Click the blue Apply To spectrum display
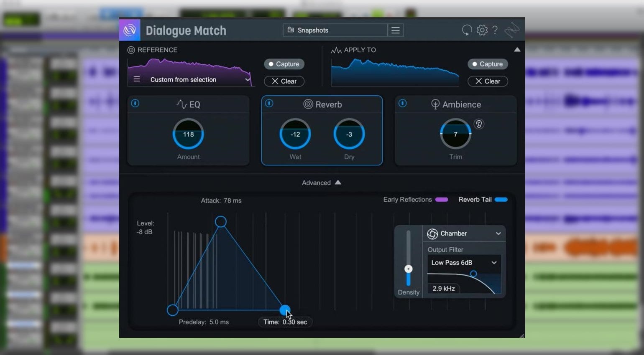The height and width of the screenshot is (355, 644). (395, 72)
